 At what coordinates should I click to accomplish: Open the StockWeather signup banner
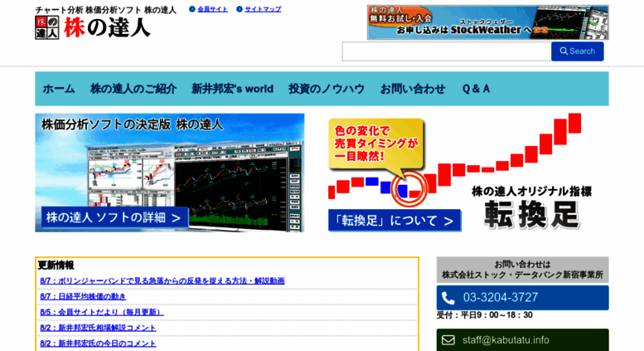pyautogui.click(x=487, y=22)
